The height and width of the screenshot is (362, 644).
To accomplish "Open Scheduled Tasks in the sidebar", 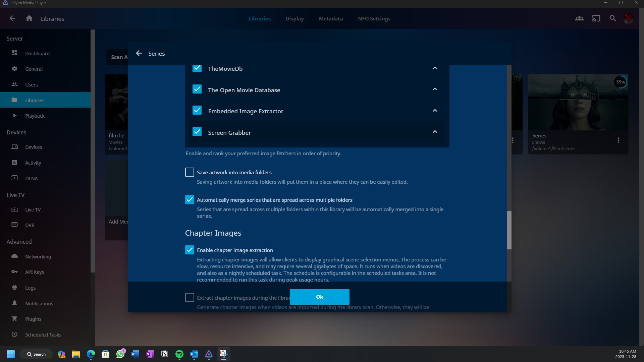I will (x=43, y=335).
